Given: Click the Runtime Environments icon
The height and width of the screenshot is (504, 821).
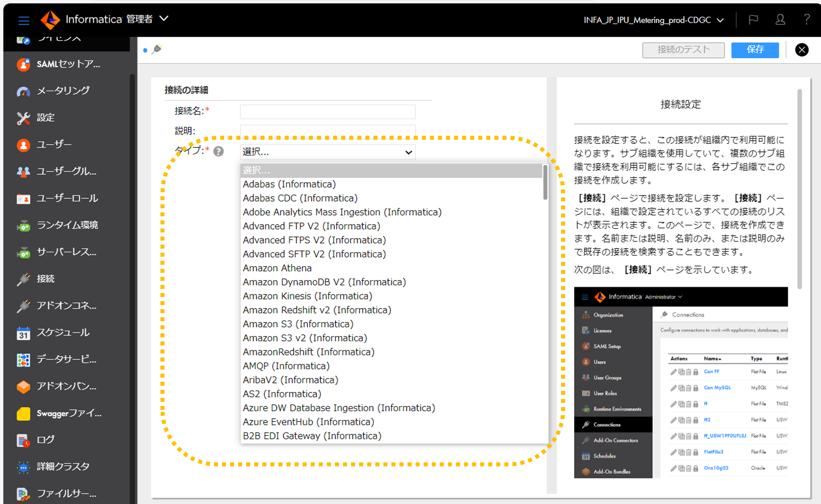Looking at the screenshot, I should 23,225.
